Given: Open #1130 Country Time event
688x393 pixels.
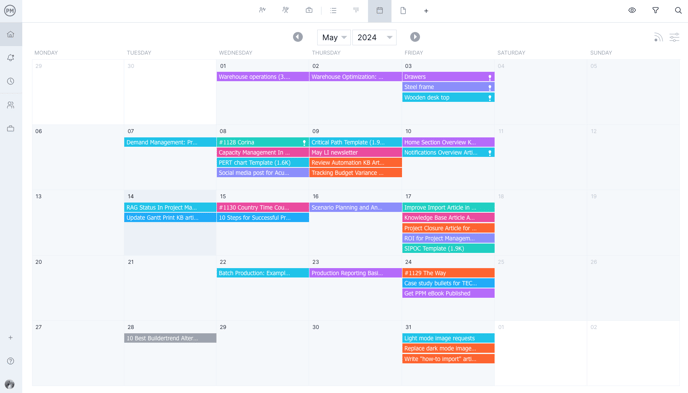Looking at the screenshot, I should pos(263,207).
